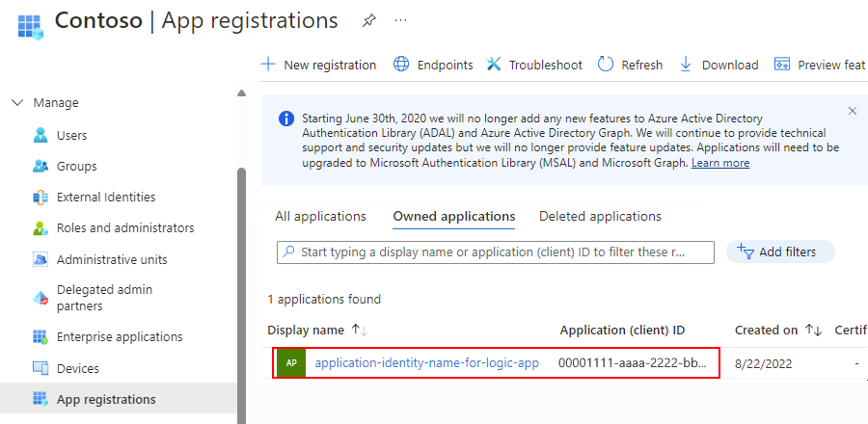This screenshot has width=868, height=424.
Task: Switch to the Deleted applications tab
Action: click(600, 216)
